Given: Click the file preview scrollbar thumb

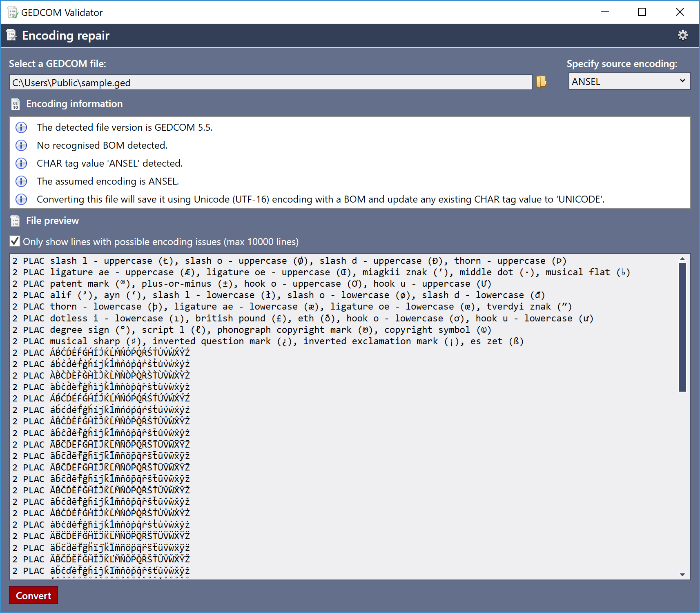Looking at the screenshot, I should 682,327.
